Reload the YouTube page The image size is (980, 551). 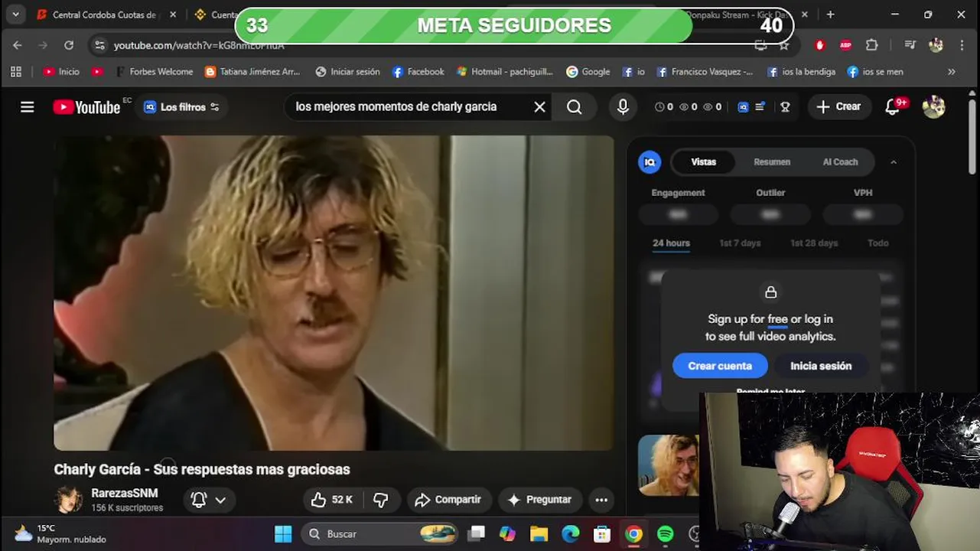pos(69,45)
